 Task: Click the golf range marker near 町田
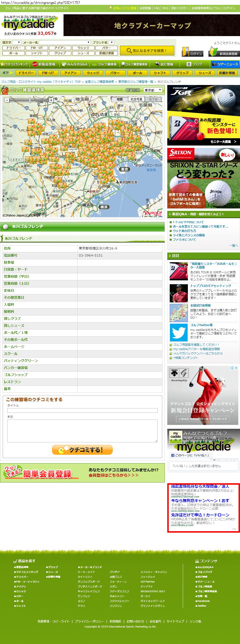tap(62, 185)
